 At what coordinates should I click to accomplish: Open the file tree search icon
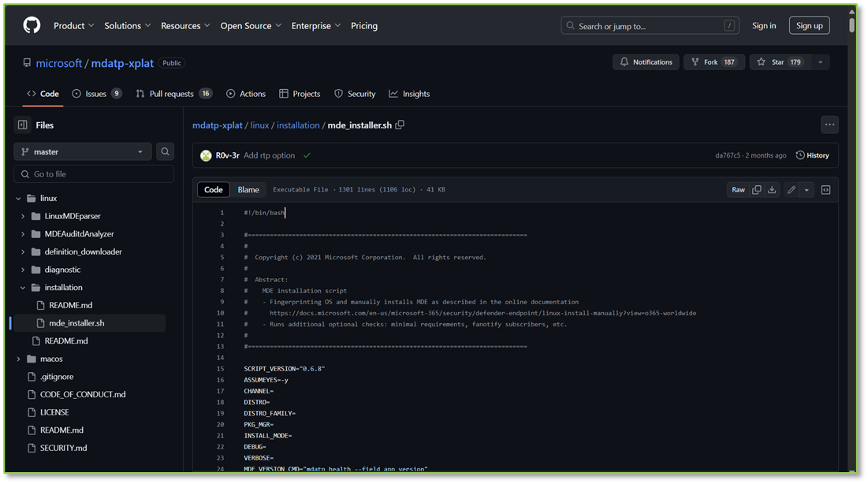point(164,151)
